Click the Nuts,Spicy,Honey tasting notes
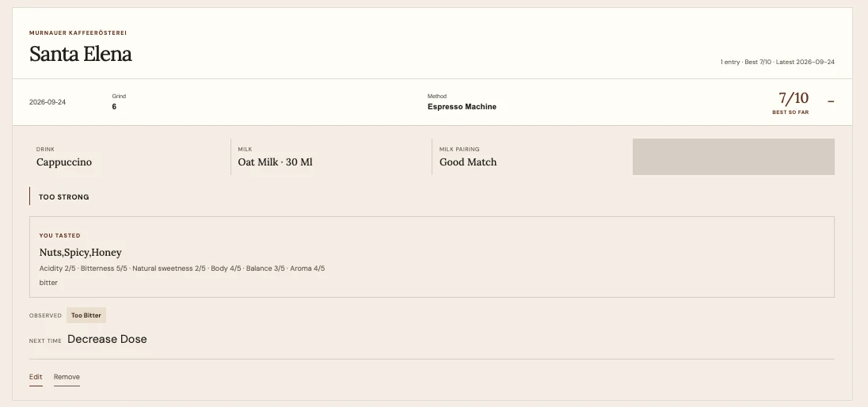This screenshot has width=868, height=407. (80, 253)
